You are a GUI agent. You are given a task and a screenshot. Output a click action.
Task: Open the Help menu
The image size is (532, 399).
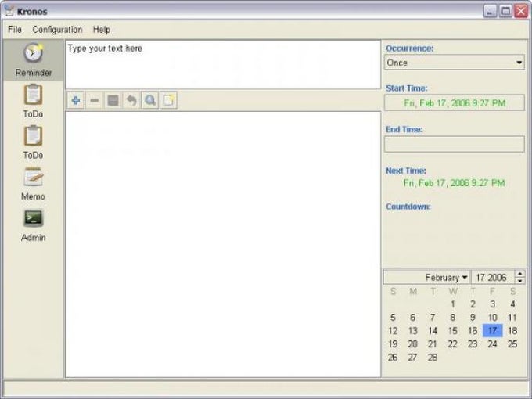102,30
